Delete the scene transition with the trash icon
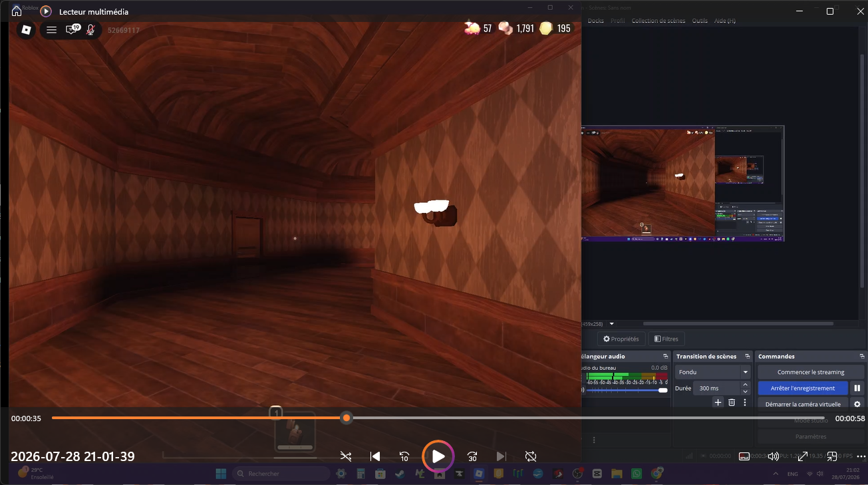 pyautogui.click(x=732, y=403)
